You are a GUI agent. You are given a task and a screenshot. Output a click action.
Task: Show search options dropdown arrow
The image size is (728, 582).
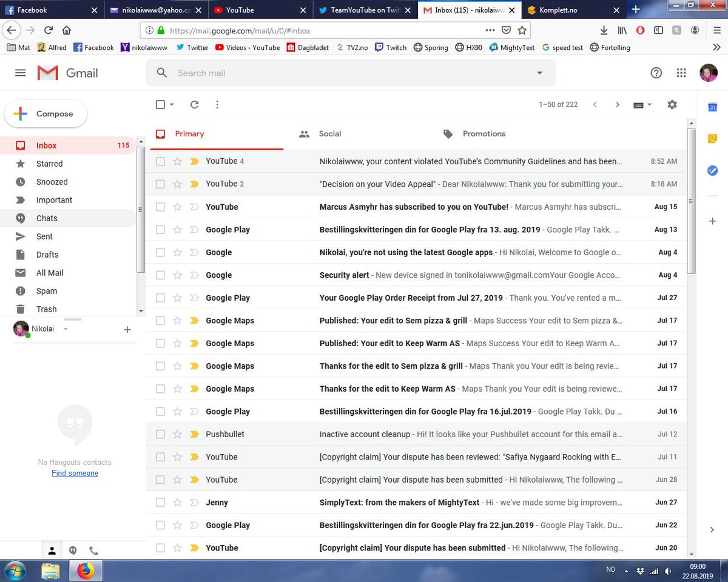pos(539,73)
